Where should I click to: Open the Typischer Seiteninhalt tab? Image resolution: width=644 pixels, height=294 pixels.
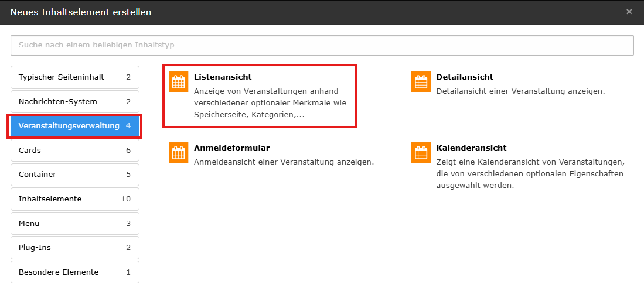(x=74, y=77)
